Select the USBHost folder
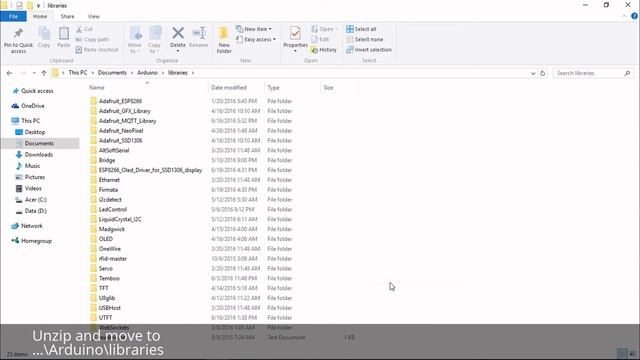Viewport: 640px width, 360px height. coord(110,308)
